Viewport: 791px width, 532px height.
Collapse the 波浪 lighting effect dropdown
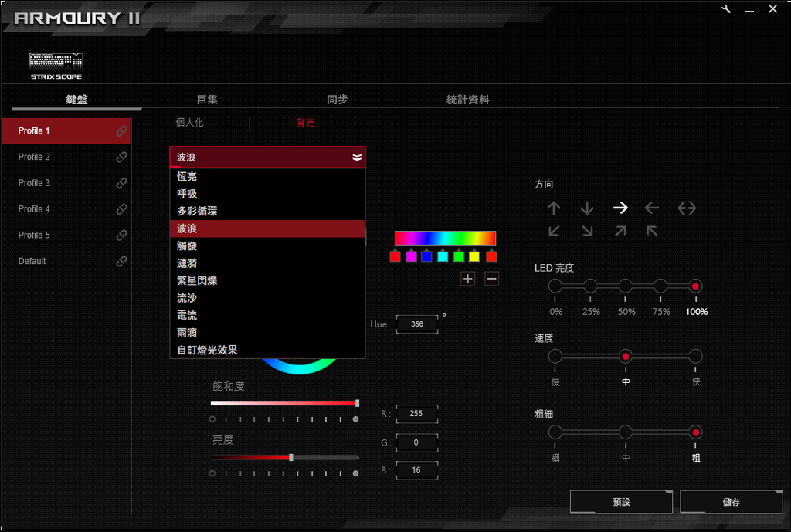coord(267,158)
